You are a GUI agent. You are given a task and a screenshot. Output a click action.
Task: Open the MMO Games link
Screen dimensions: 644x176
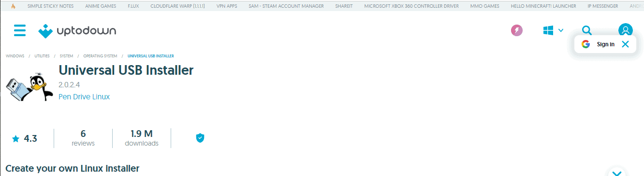[x=485, y=6]
